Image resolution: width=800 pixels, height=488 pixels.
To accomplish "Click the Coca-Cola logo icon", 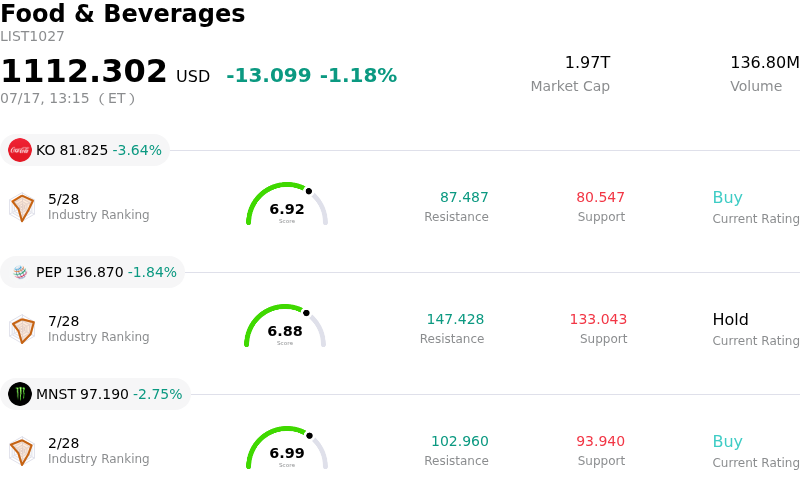I will [20, 150].
